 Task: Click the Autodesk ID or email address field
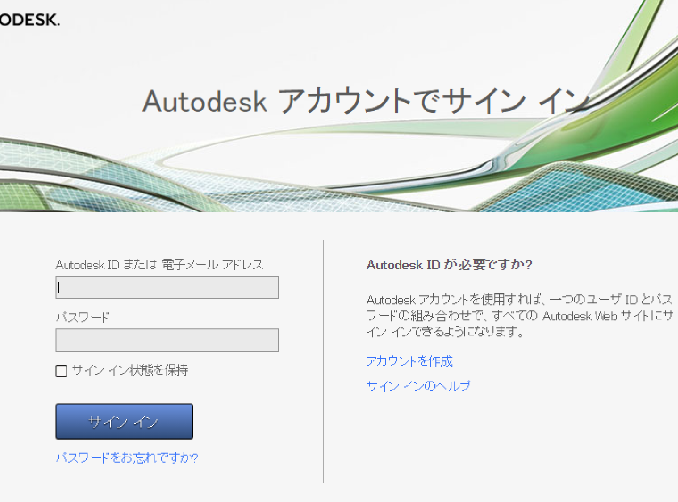pos(167,288)
